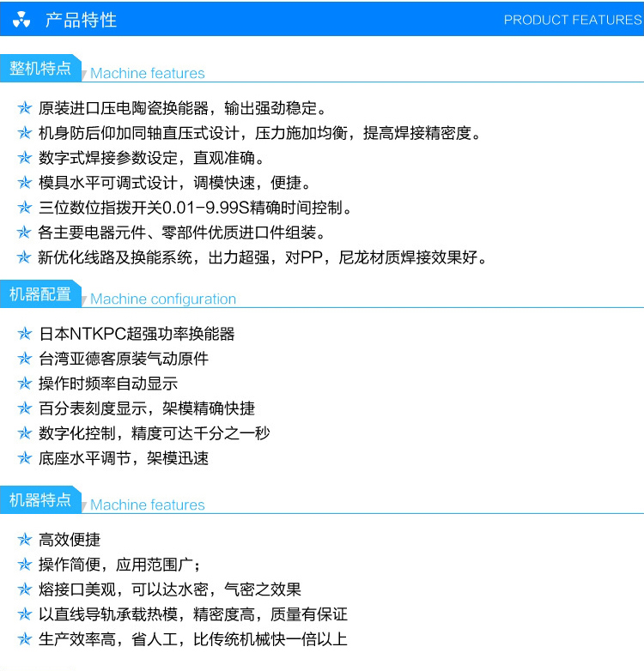Click the PRODUCT FEATURES header text

572,20
